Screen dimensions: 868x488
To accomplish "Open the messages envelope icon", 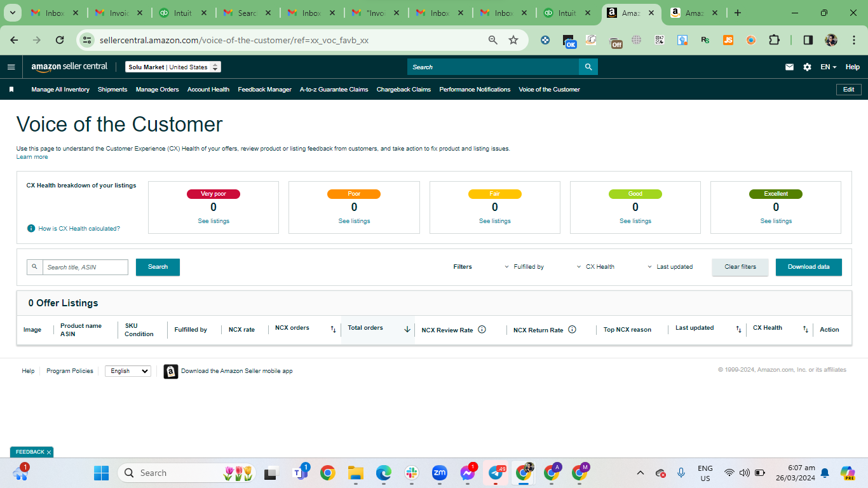I will [789, 67].
